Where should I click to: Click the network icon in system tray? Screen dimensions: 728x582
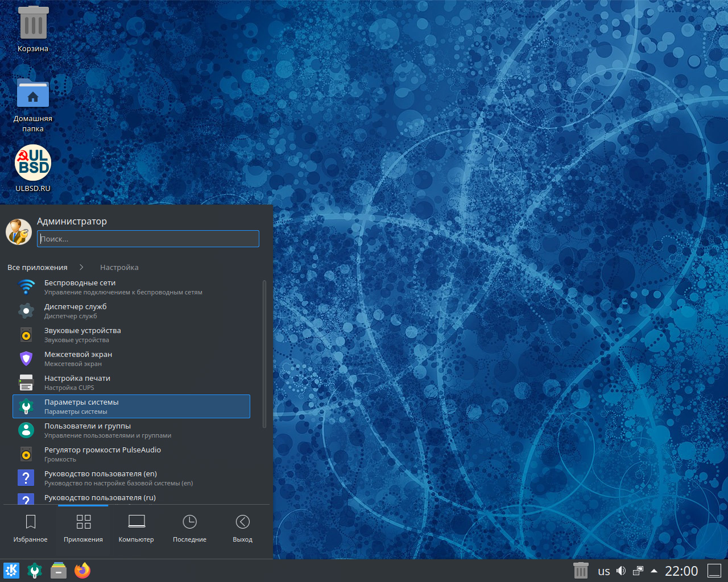(x=638, y=571)
